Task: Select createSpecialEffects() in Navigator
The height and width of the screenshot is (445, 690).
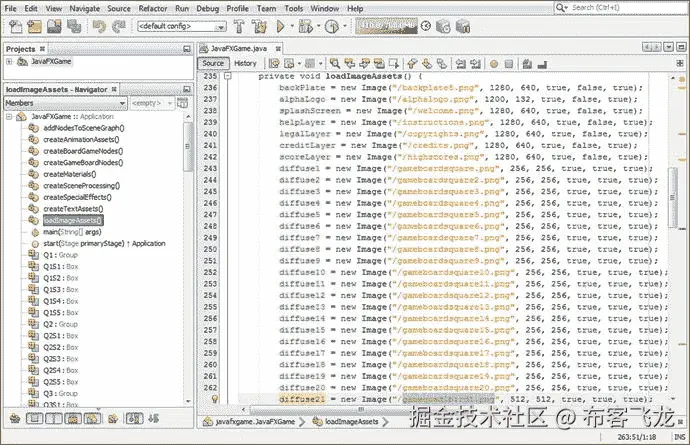Action: click(77, 197)
